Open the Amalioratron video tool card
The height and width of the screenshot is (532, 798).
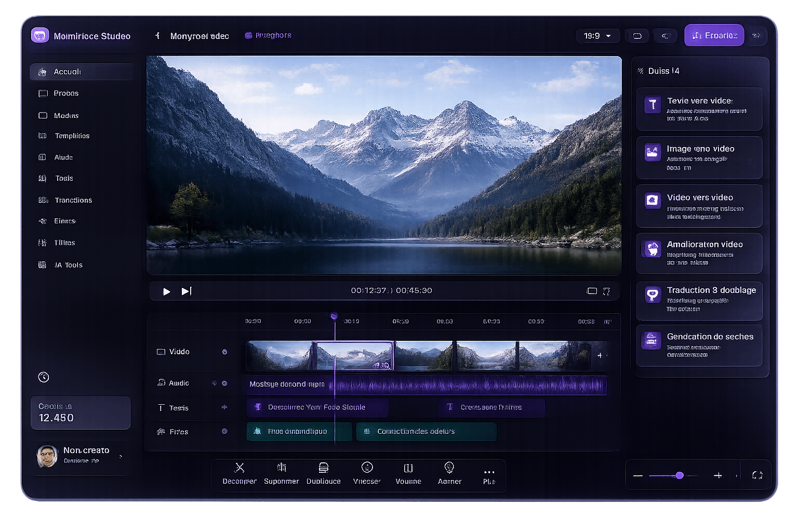[x=699, y=253]
